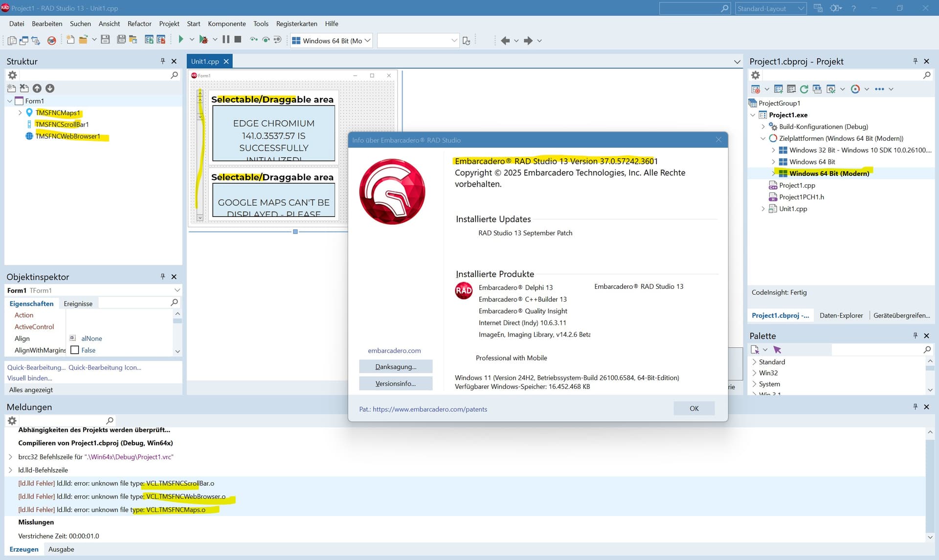The height and width of the screenshot is (560, 939).
Task: Open Struktur panel gear settings icon
Action: [13, 75]
